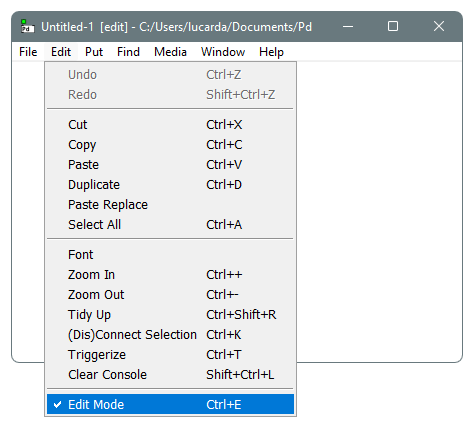Open the Font dialog entry
The height and width of the screenshot is (426, 476).
coord(170,255)
